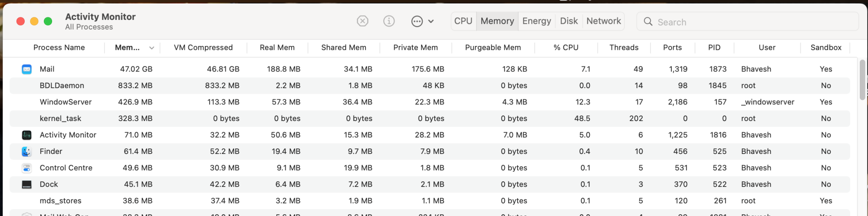Screen dimensions: 868x216
Task: Click the vertical scrollbar thumb
Action: [862, 80]
